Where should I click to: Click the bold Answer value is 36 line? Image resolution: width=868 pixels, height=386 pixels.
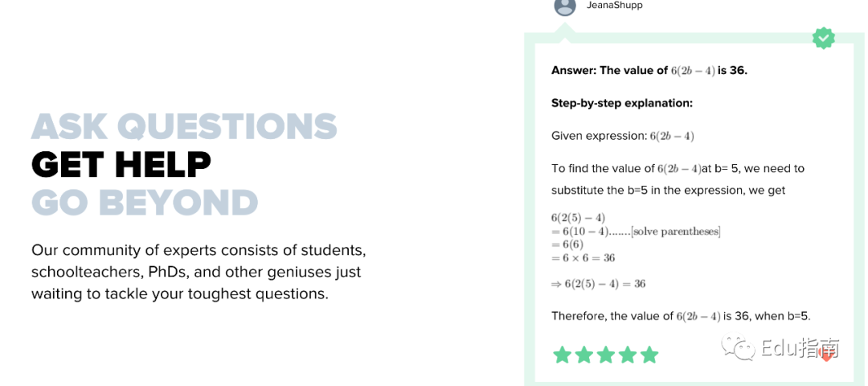pyautogui.click(x=649, y=71)
